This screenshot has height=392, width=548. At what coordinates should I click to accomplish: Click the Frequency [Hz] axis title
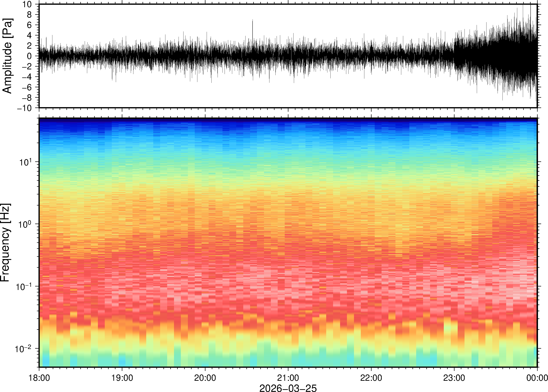point(5,243)
